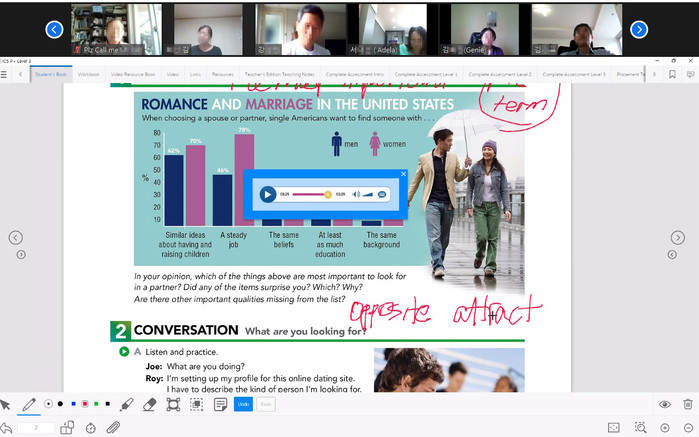Image resolution: width=699 pixels, height=437 pixels.
Task: Choose the highlighter tool
Action: click(127, 404)
